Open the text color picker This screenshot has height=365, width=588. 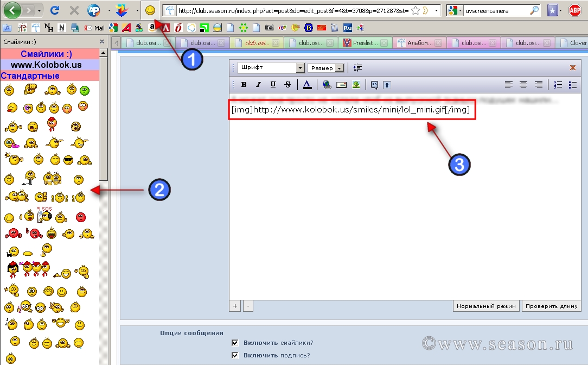pos(307,85)
